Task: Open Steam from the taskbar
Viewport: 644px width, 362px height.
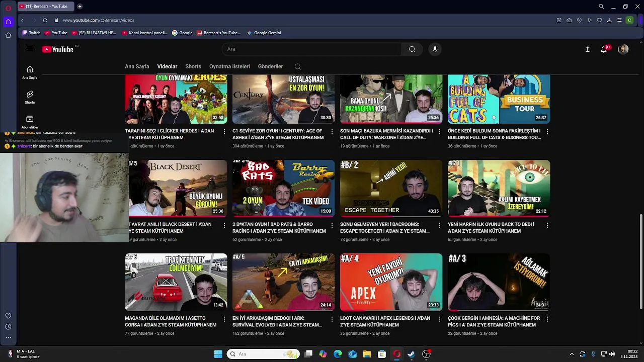Action: point(411,354)
